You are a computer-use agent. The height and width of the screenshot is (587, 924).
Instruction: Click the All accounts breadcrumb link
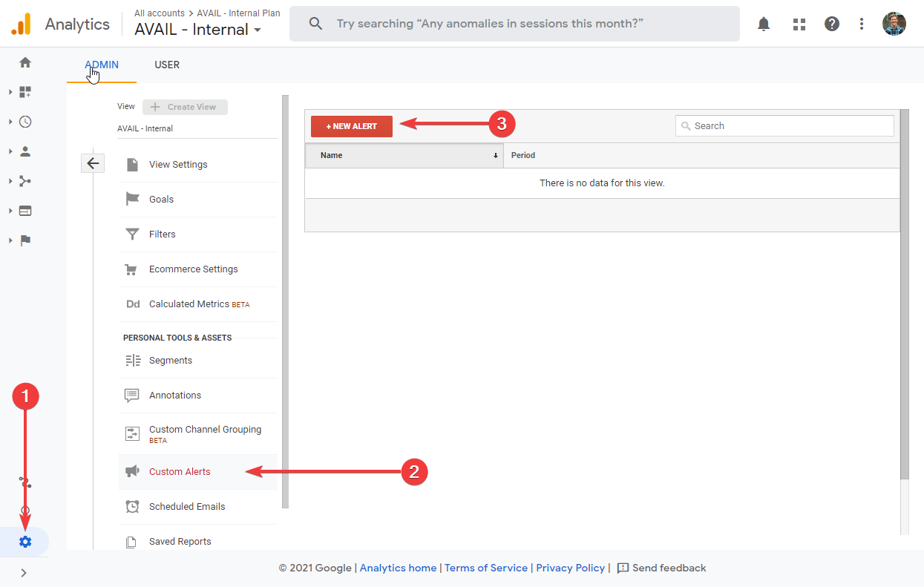coord(160,13)
